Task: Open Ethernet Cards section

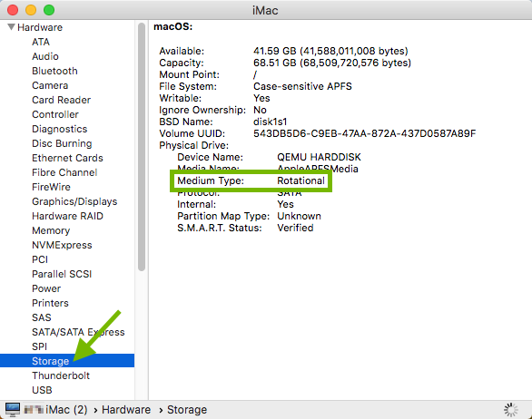Action: tap(67, 158)
